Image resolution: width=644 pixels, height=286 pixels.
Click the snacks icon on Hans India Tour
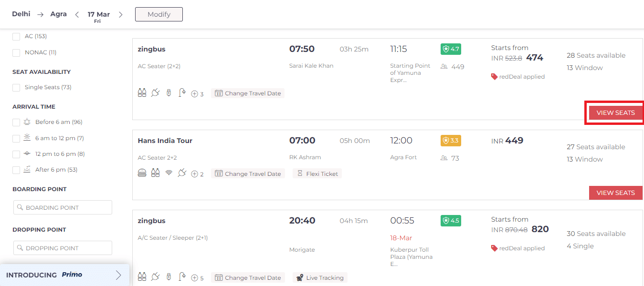(142, 173)
